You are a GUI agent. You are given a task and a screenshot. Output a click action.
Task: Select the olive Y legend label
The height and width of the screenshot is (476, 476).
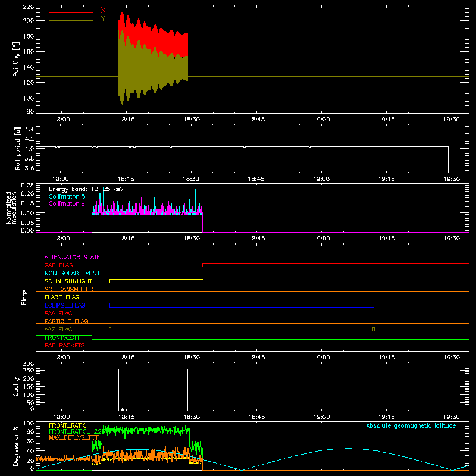[x=103, y=18]
